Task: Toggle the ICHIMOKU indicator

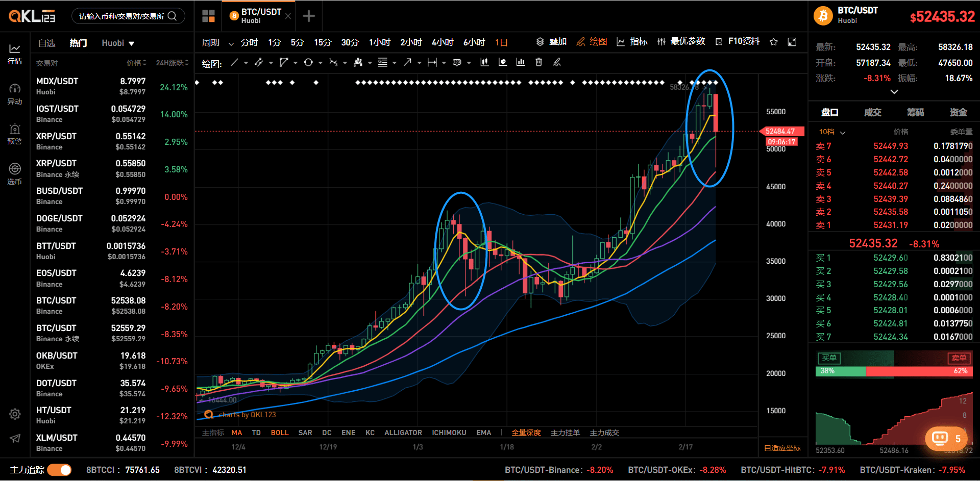Action: tap(449, 433)
